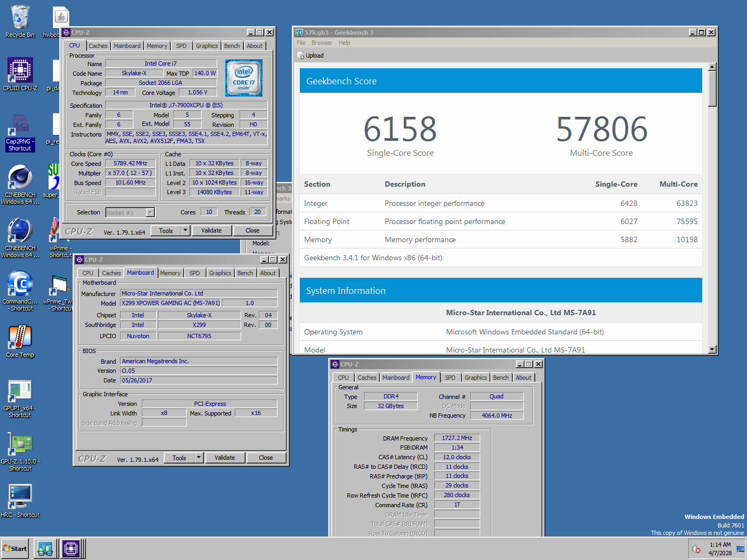747x560 pixels.
Task: Open the CommandC... Shortcut desktop icon
Action: [x=20, y=291]
